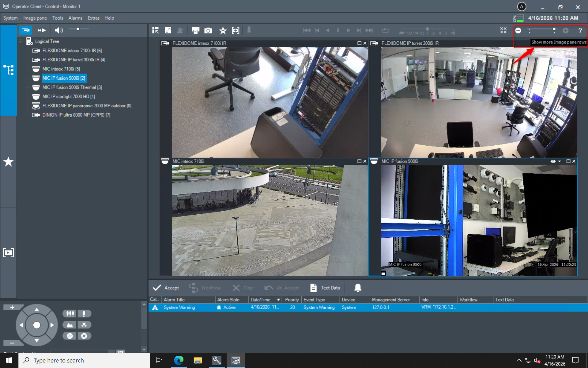
Task: Select FLEXIDOME IP turret 3000i IR [4]
Action: coord(74,60)
